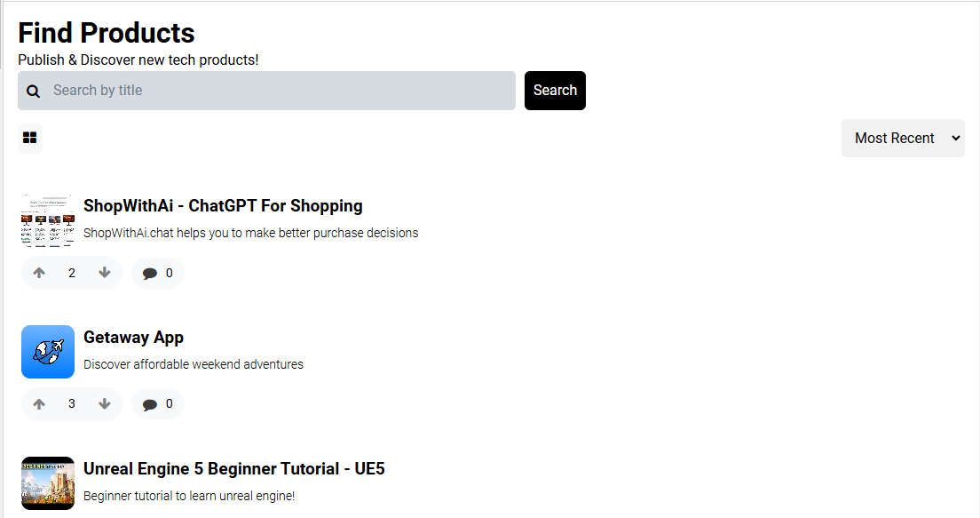Click the Unreal Engine tutorial thumbnail
980x518 pixels.
(x=48, y=483)
